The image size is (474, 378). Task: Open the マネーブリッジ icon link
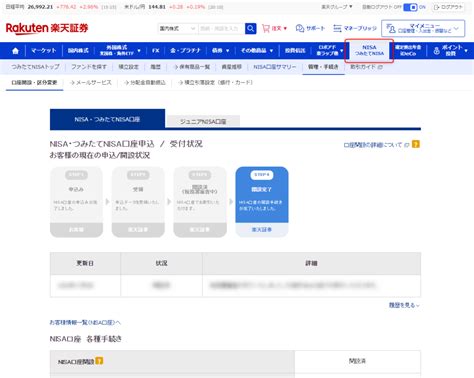click(x=337, y=28)
